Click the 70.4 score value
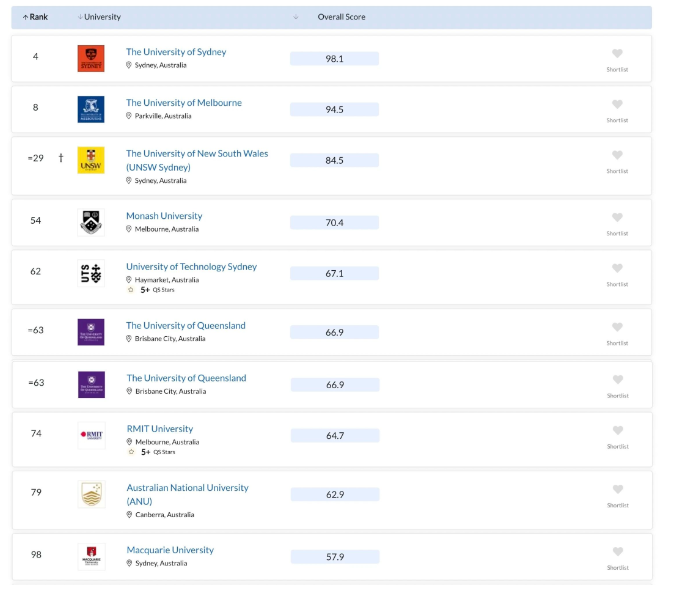698x604 pixels. coord(334,222)
